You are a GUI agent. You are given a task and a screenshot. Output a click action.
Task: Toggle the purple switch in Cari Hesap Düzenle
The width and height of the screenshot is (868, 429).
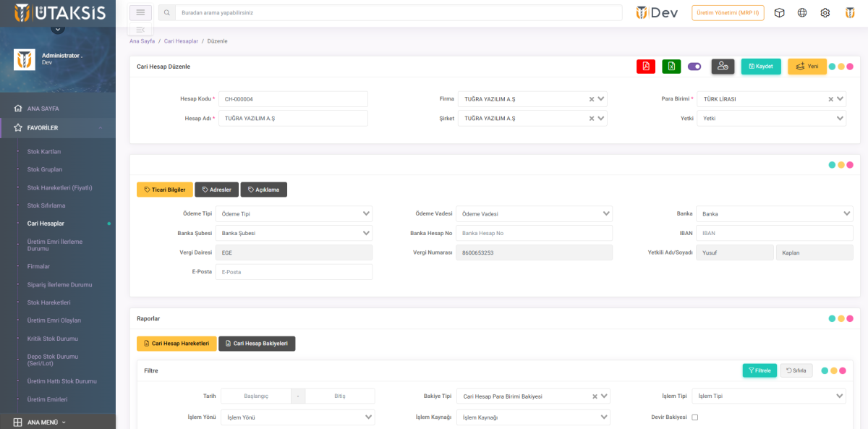pyautogui.click(x=694, y=67)
